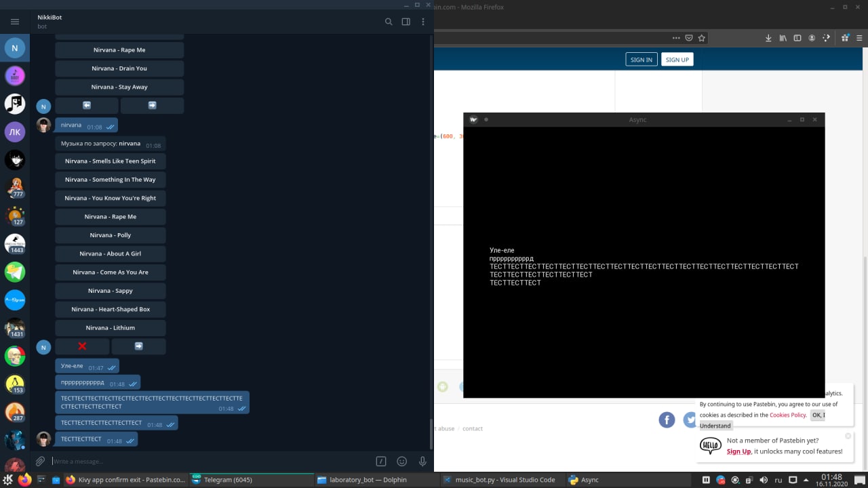
Task: Dismiss Pastebin hello popup close icon
Action: click(848, 436)
